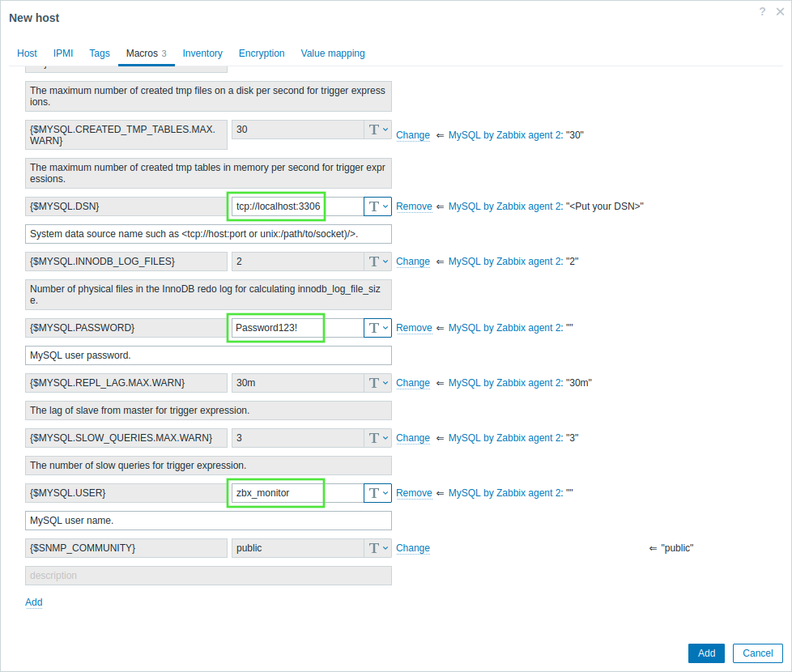
Task: Open type dropdown for INNODB_LOG_FILES macro
Action: (x=378, y=261)
